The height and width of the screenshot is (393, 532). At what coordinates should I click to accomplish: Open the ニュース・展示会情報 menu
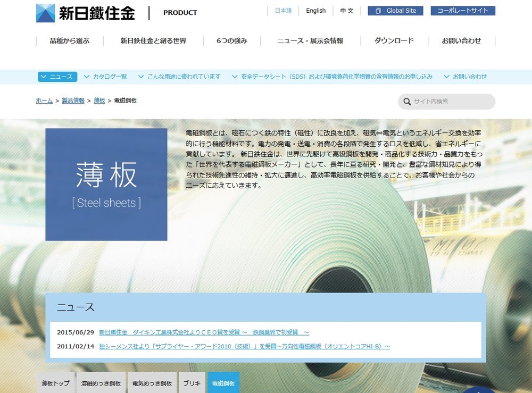(310, 41)
